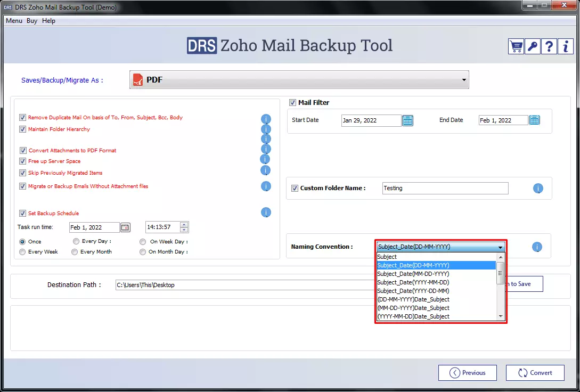This screenshot has width=580, height=392.
Task: Choose Subject_Date(YYYY-DD-MM) option
Action: pos(436,291)
